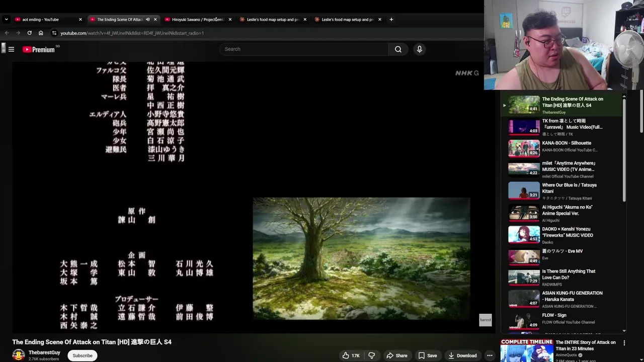This screenshot has width=644, height=362.
Task: Close the Hiroyuki Sawano tab
Action: pos(230,20)
